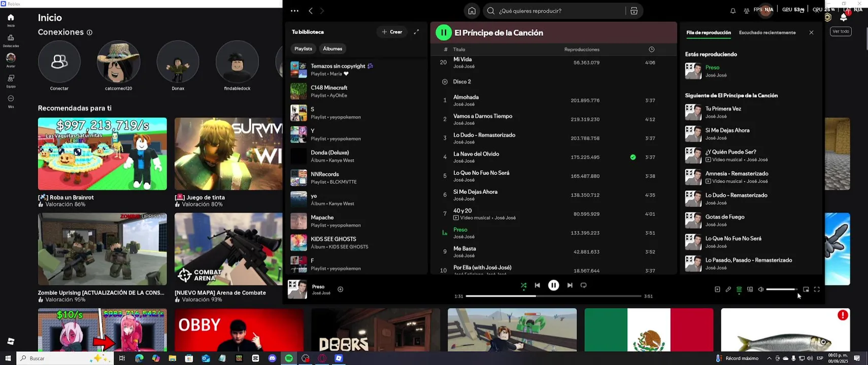Pause the album with the green header button
The width and height of the screenshot is (868, 365).
[444, 32]
